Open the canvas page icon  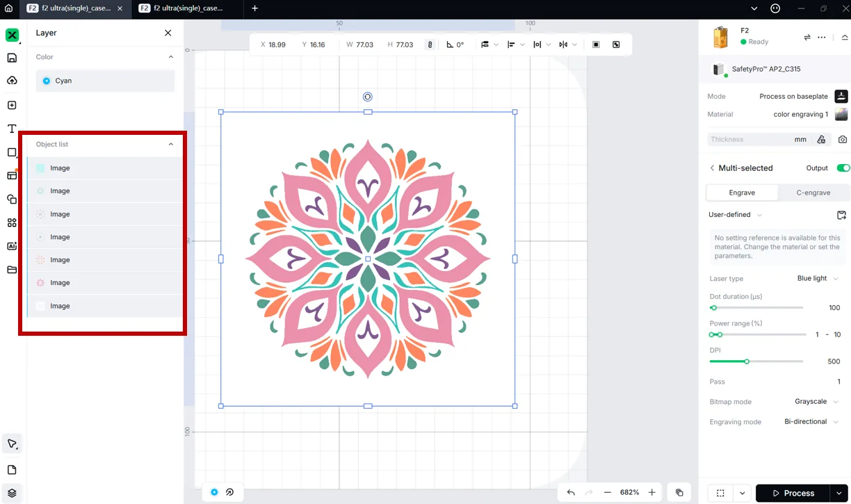click(12, 470)
